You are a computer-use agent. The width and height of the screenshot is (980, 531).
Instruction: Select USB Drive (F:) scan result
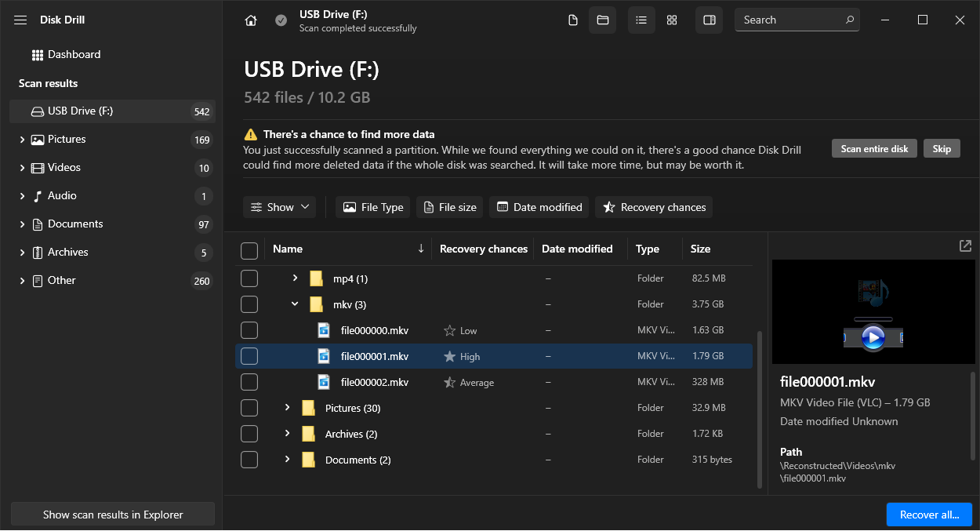pos(112,111)
